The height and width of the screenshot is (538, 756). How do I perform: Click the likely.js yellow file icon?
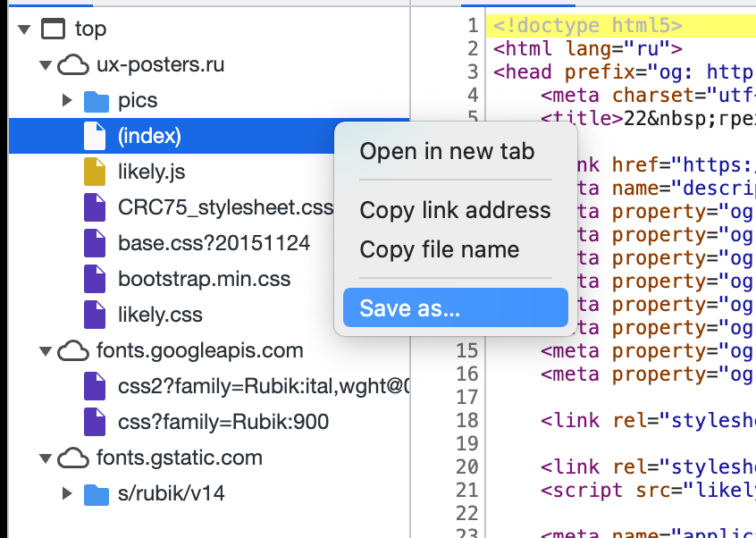pyautogui.click(x=95, y=172)
